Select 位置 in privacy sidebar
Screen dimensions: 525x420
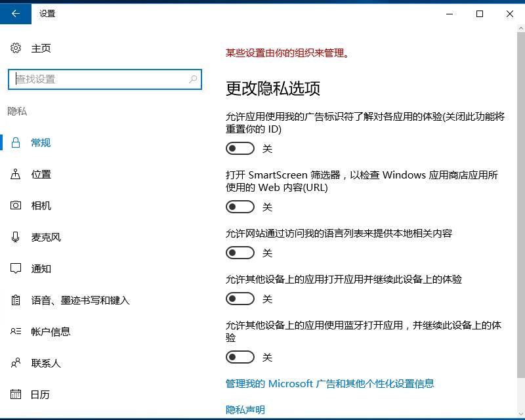(x=41, y=175)
